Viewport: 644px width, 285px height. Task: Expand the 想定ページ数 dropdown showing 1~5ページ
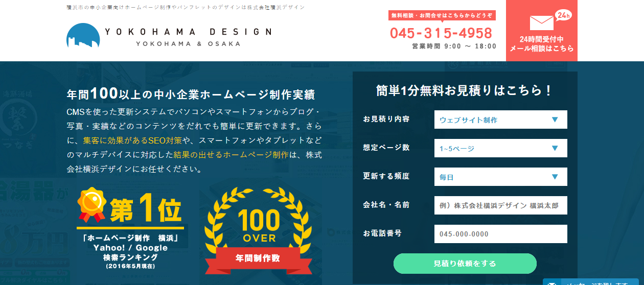(x=500, y=148)
